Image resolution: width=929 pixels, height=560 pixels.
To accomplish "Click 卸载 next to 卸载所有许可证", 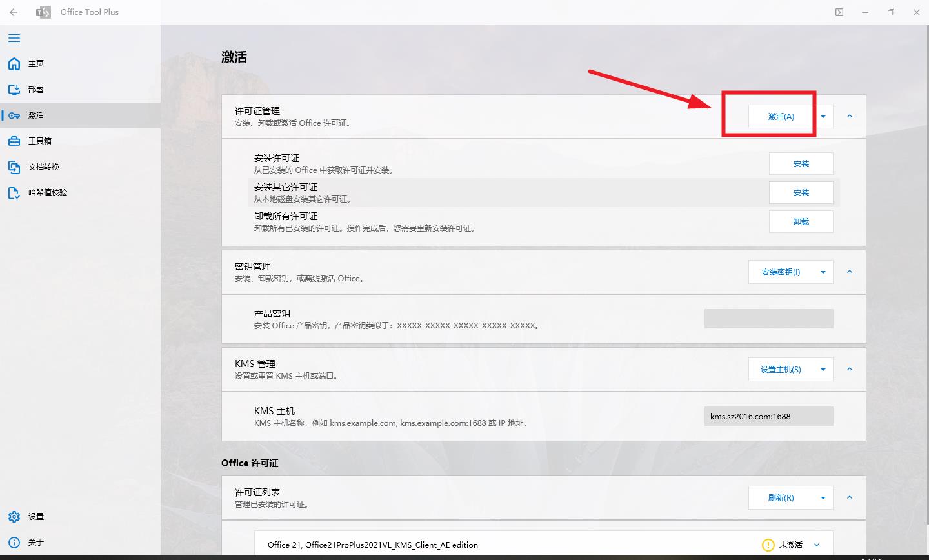I will tap(801, 221).
